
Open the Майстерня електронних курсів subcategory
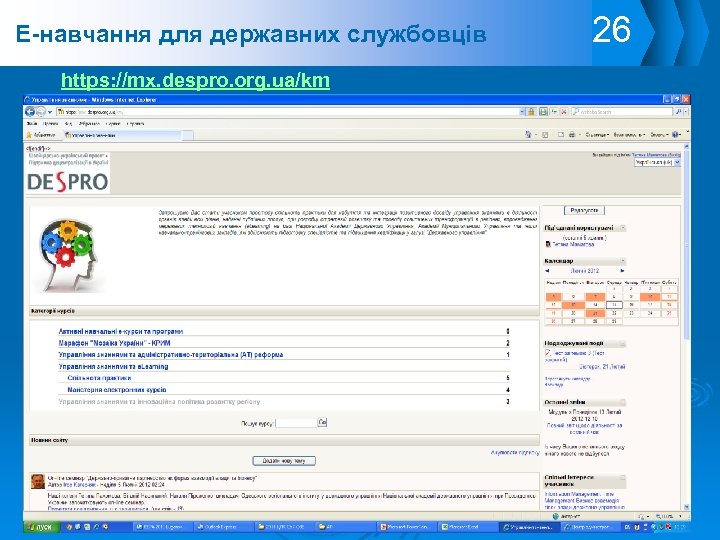tap(117, 390)
